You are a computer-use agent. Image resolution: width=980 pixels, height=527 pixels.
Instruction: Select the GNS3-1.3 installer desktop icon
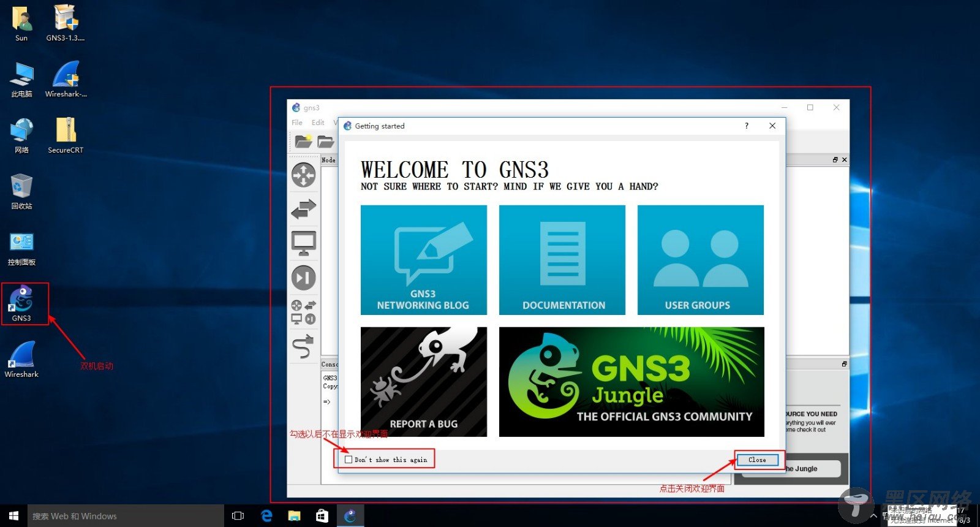click(66, 23)
